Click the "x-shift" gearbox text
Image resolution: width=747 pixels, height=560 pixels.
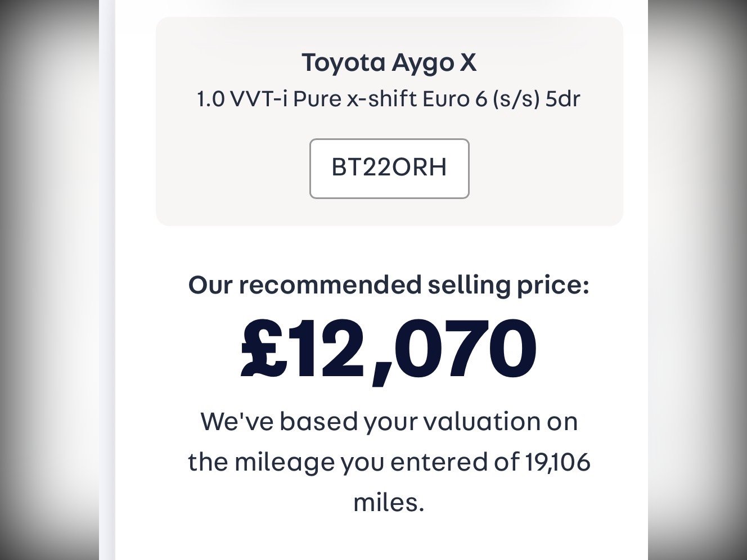coord(382,100)
